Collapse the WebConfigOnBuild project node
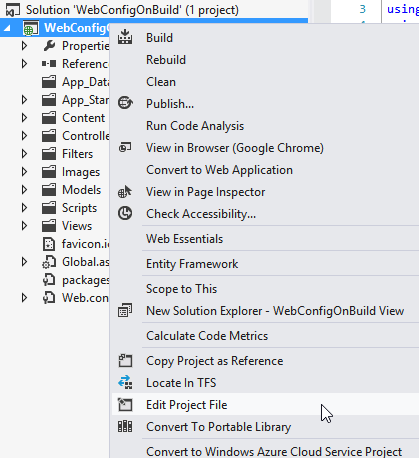 (7, 29)
